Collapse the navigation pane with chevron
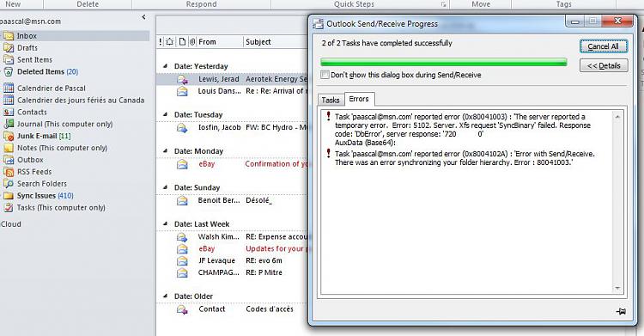 (x=143, y=17)
